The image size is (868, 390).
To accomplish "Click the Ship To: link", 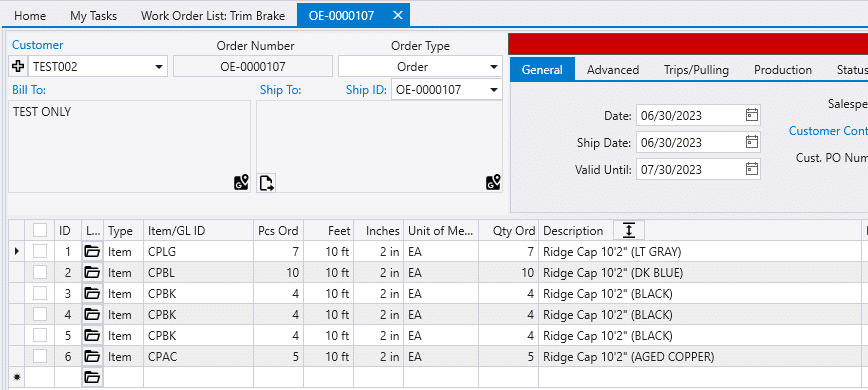I will (281, 90).
